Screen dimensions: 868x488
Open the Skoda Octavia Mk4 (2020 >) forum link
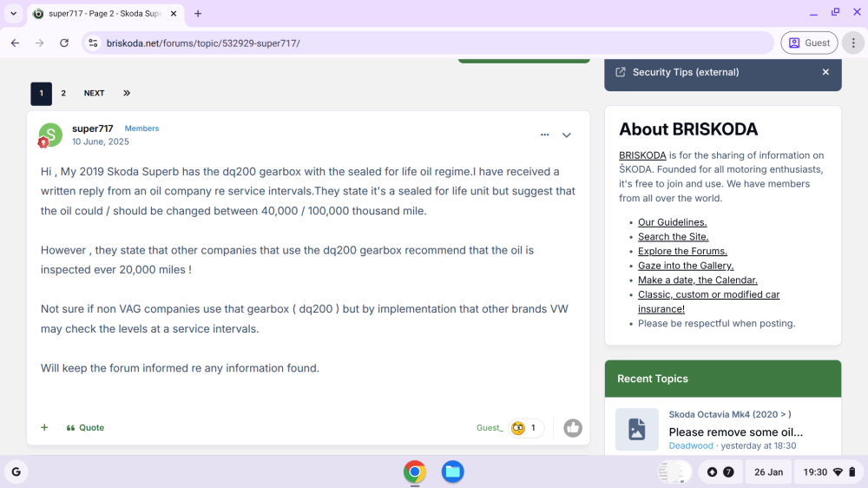tap(730, 414)
